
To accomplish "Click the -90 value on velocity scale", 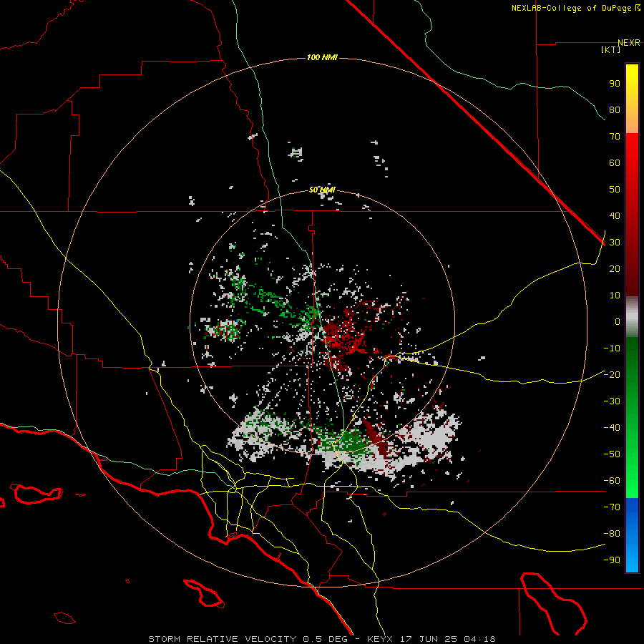I will pyautogui.click(x=612, y=560).
